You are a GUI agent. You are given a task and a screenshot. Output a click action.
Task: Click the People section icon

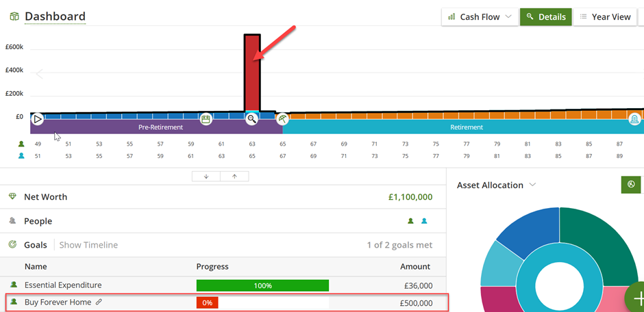12,221
